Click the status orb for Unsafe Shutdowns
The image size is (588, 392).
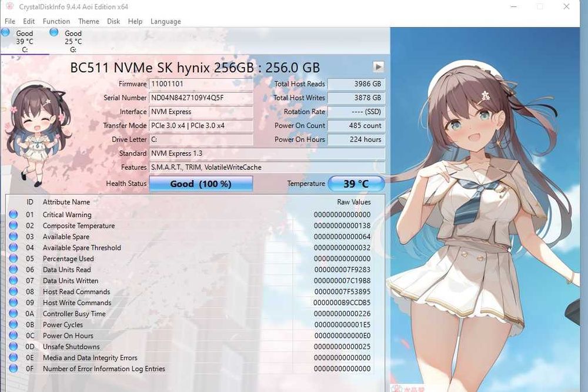pyautogui.click(x=14, y=346)
